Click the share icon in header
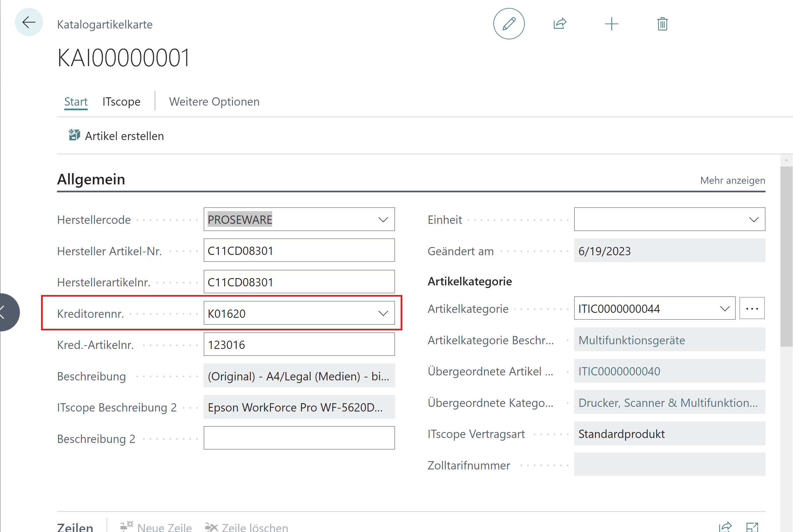The height and width of the screenshot is (532, 793). 560,24
